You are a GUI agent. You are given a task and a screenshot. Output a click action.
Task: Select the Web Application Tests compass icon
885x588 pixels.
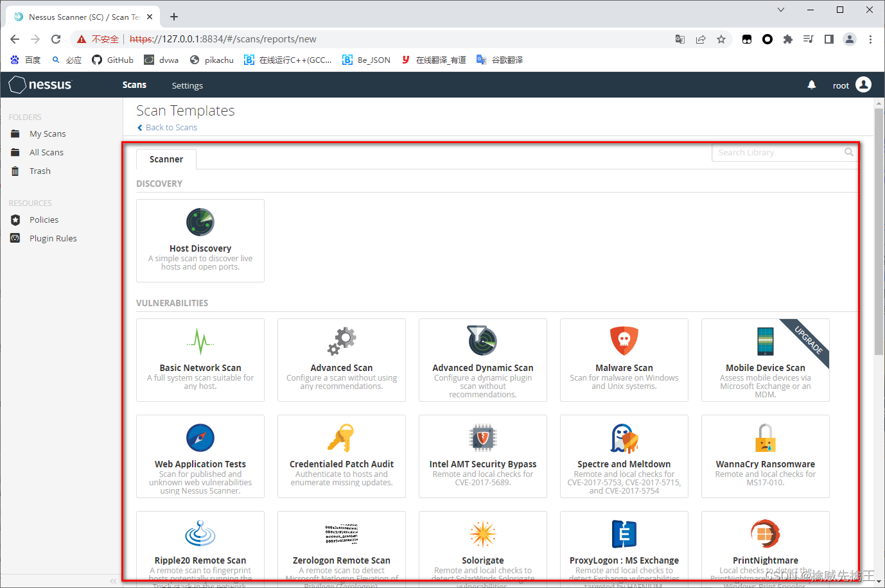pyautogui.click(x=200, y=438)
